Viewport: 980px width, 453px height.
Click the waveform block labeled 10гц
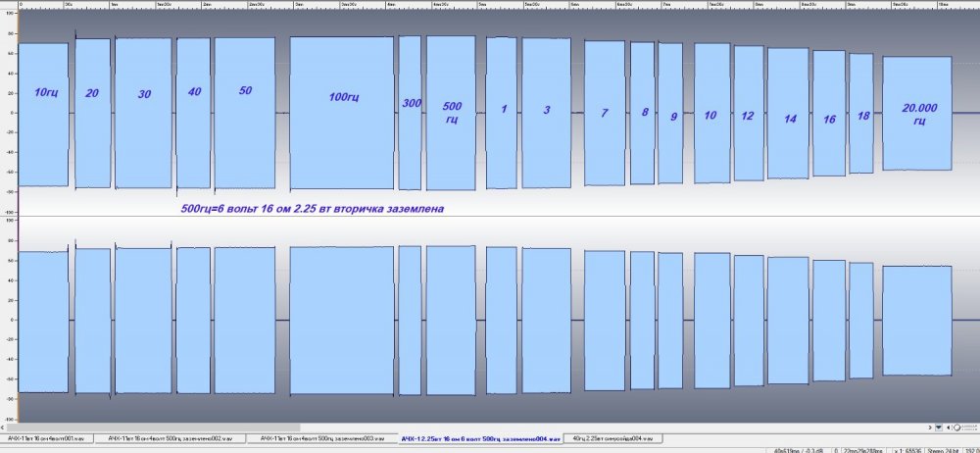[44, 113]
